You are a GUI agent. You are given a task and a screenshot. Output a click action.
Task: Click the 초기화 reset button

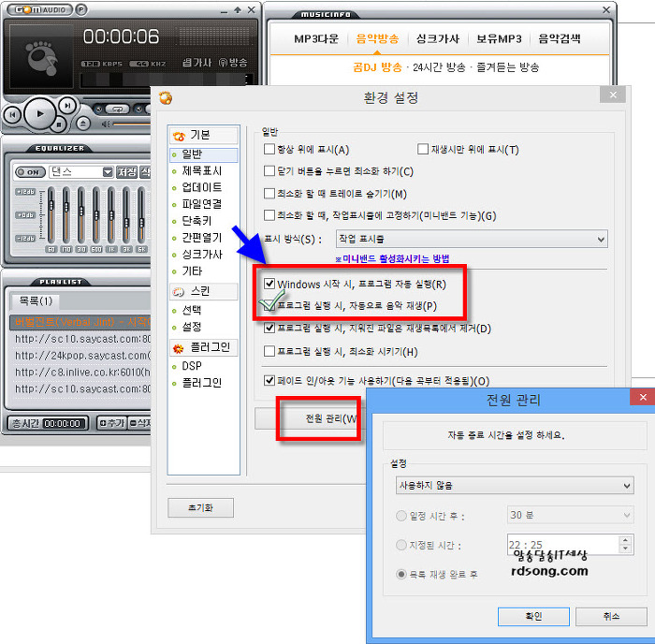click(x=200, y=507)
